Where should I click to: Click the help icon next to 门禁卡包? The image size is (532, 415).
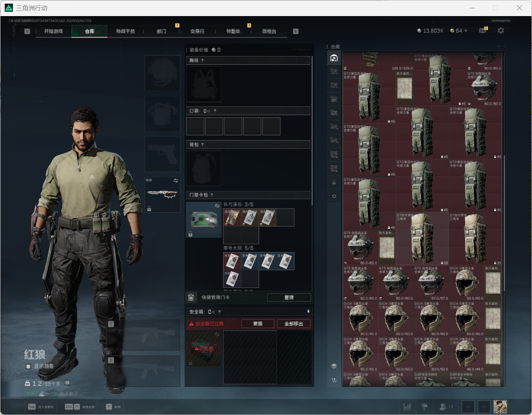pos(212,195)
